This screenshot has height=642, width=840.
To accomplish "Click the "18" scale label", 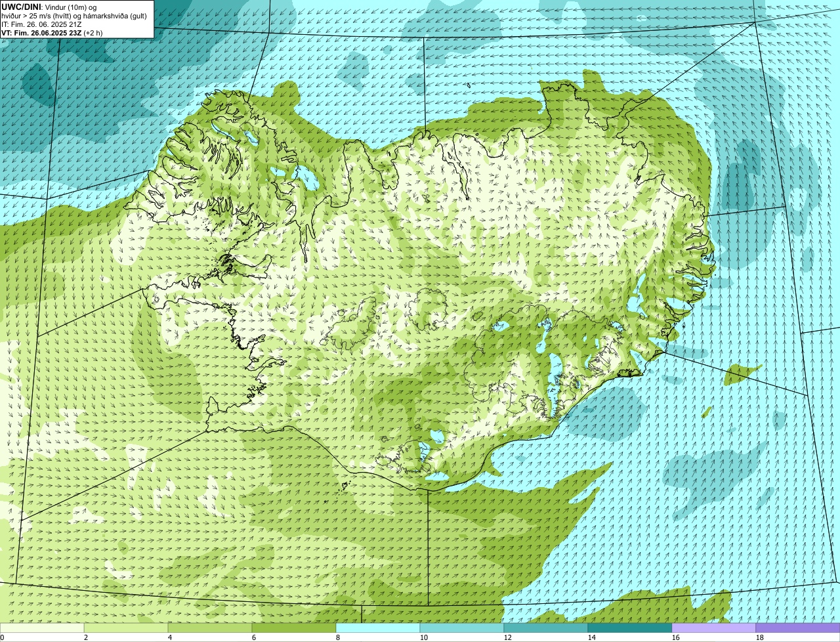I will (760, 637).
